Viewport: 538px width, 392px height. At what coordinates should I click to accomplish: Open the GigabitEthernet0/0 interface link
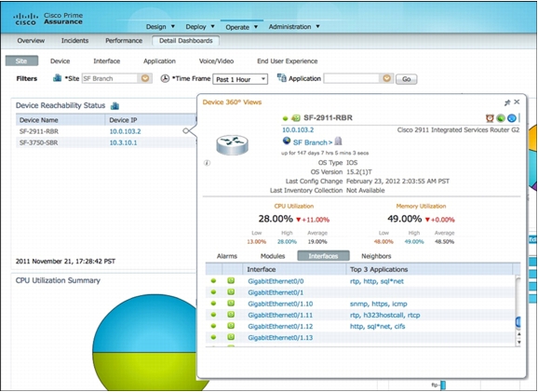[276, 281]
